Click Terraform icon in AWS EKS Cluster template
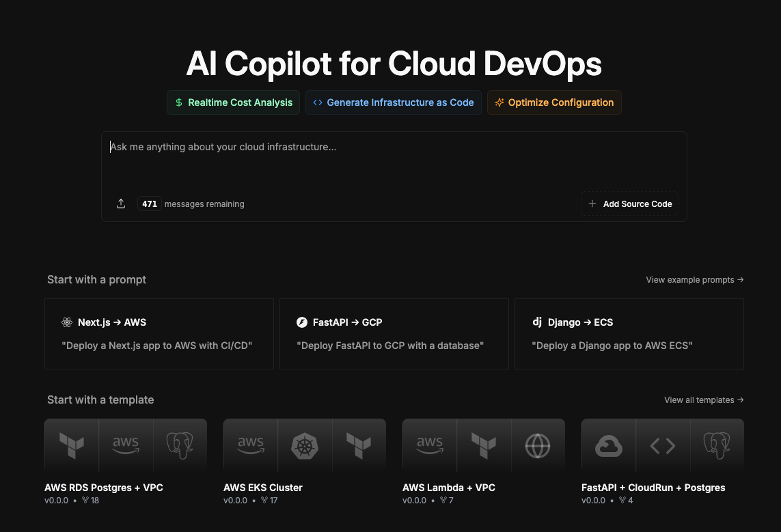 [359, 445]
